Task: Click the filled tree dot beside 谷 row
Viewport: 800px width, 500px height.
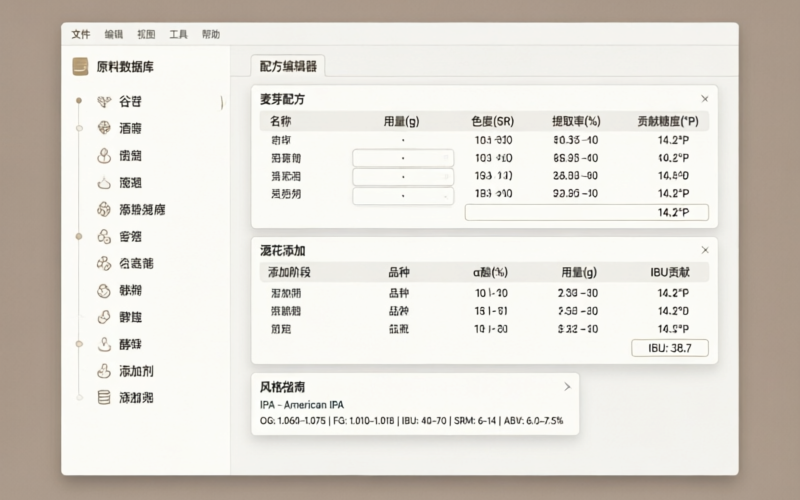Action: (79, 101)
